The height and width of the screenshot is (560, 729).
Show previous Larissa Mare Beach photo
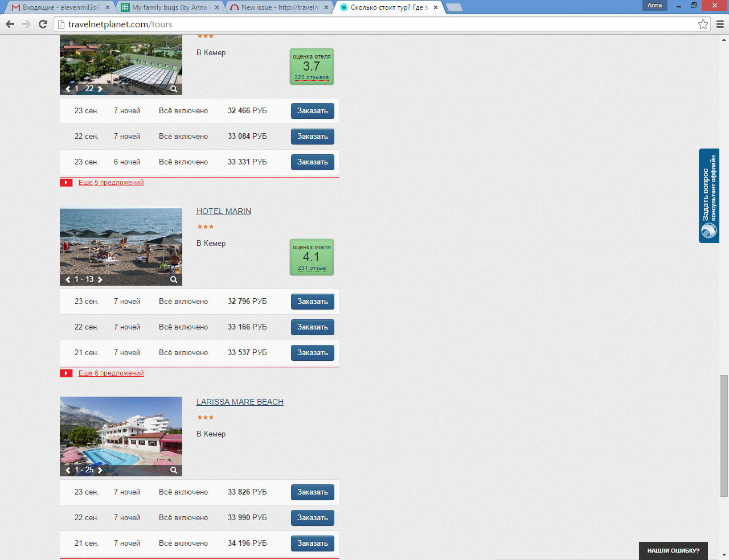pyautogui.click(x=68, y=470)
